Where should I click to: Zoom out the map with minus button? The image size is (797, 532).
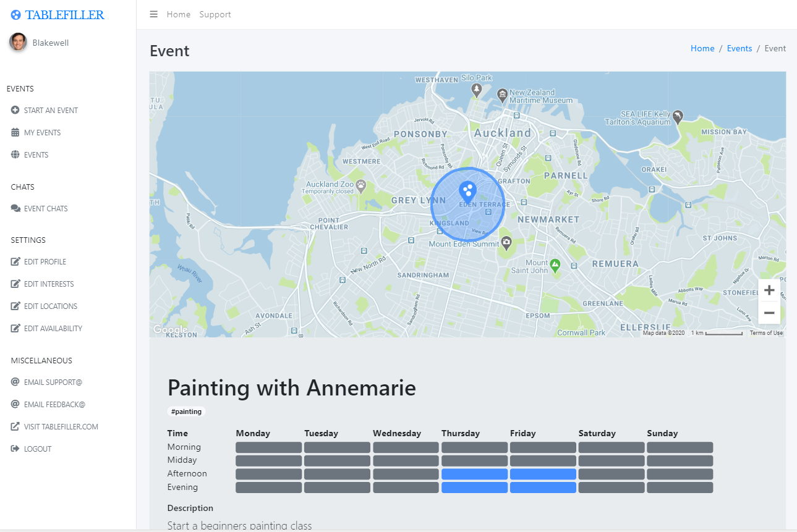pos(769,313)
